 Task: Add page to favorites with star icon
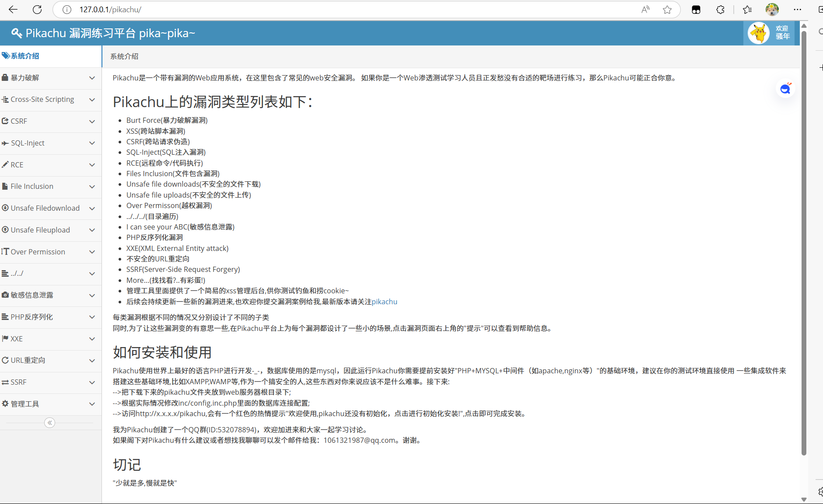click(x=667, y=10)
